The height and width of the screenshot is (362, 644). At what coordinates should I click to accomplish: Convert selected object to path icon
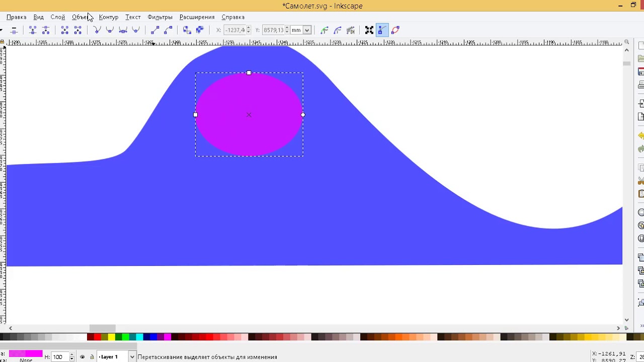(187, 30)
